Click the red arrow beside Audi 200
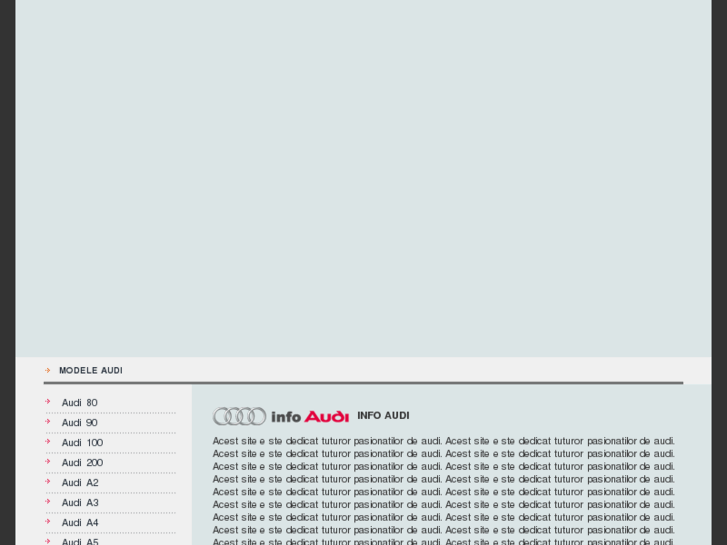The height and width of the screenshot is (545, 727). (x=48, y=461)
